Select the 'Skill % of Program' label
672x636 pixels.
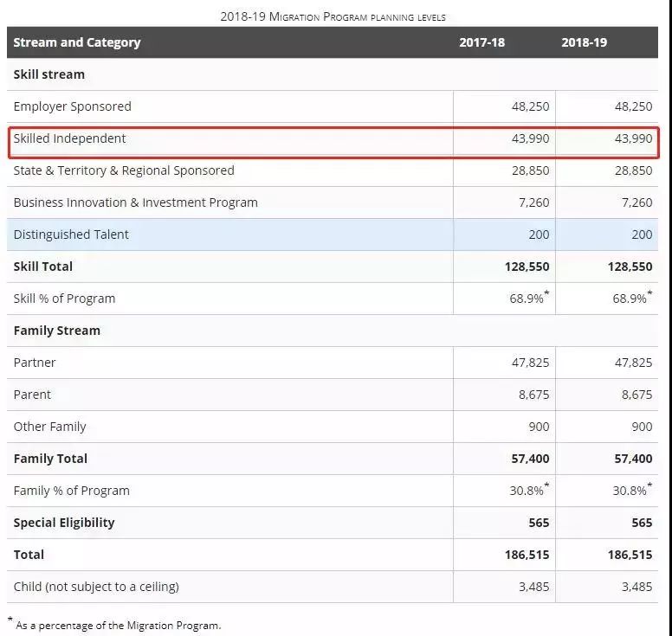pos(64,299)
